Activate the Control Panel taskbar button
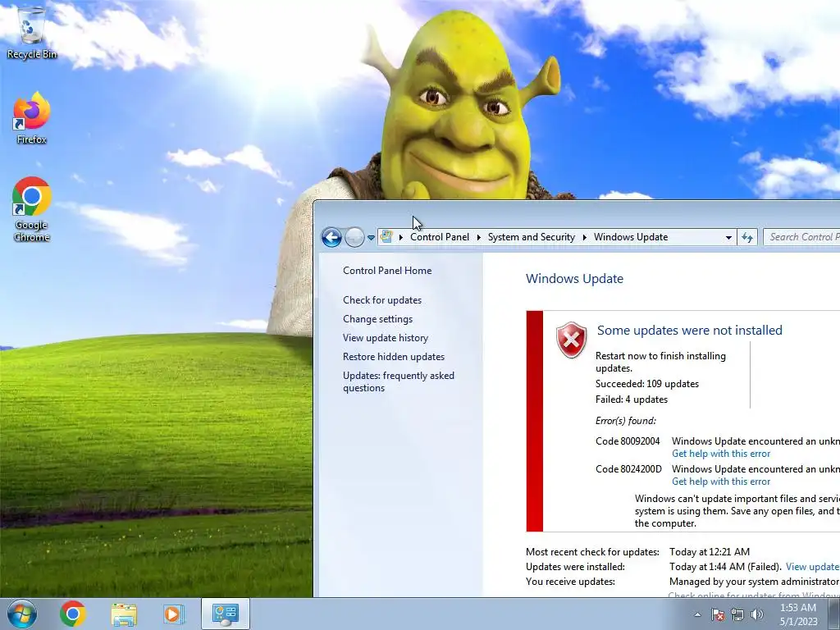Viewport: 840px width, 630px height. tap(225, 614)
